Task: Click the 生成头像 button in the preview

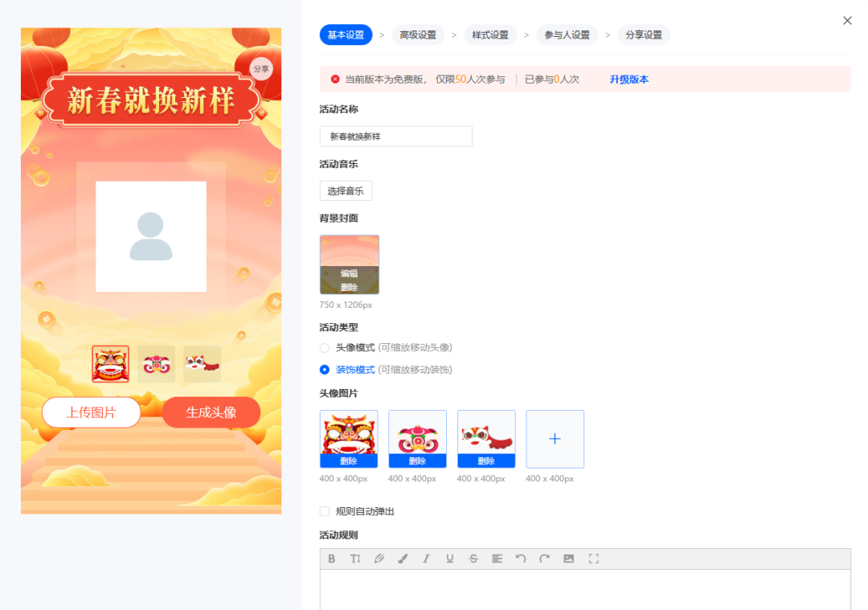Action: 211,412
